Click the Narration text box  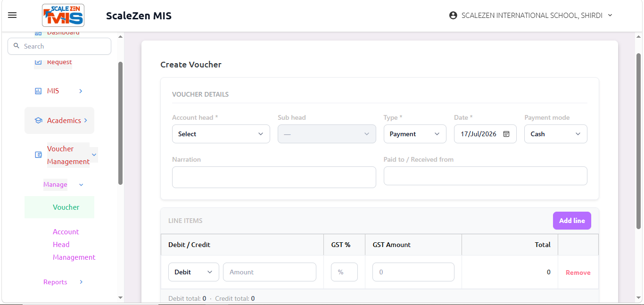[x=274, y=177]
